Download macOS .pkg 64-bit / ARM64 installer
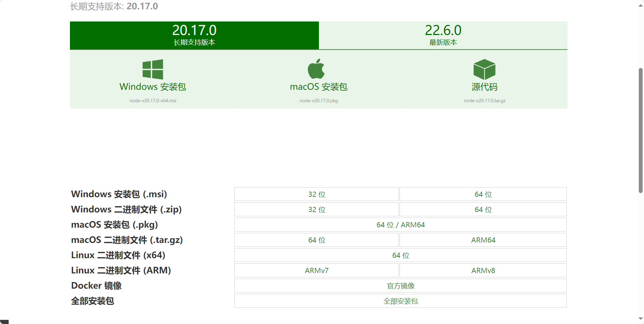 pos(400,225)
